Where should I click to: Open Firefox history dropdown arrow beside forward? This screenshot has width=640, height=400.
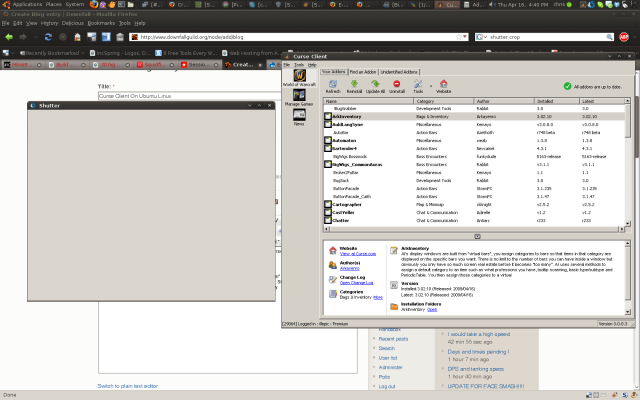(x=36, y=37)
